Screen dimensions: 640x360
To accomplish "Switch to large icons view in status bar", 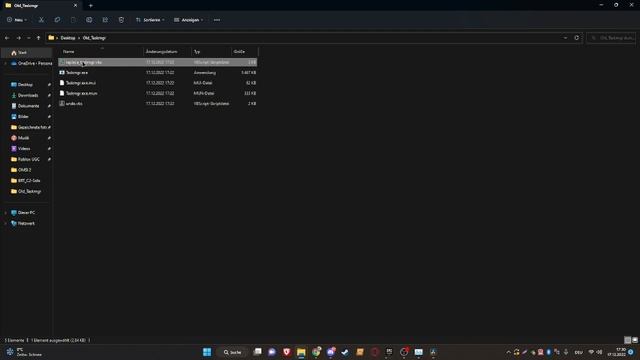I will pyautogui.click(x=635, y=340).
